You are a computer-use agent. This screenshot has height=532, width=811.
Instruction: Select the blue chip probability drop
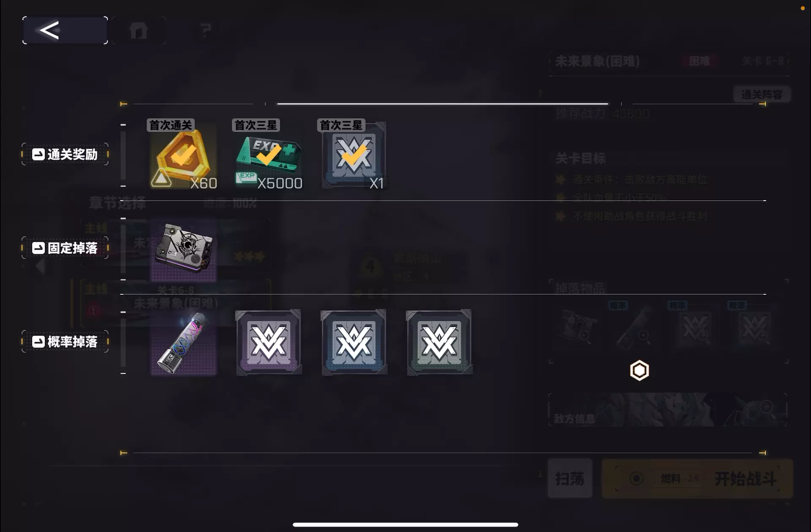[354, 342]
